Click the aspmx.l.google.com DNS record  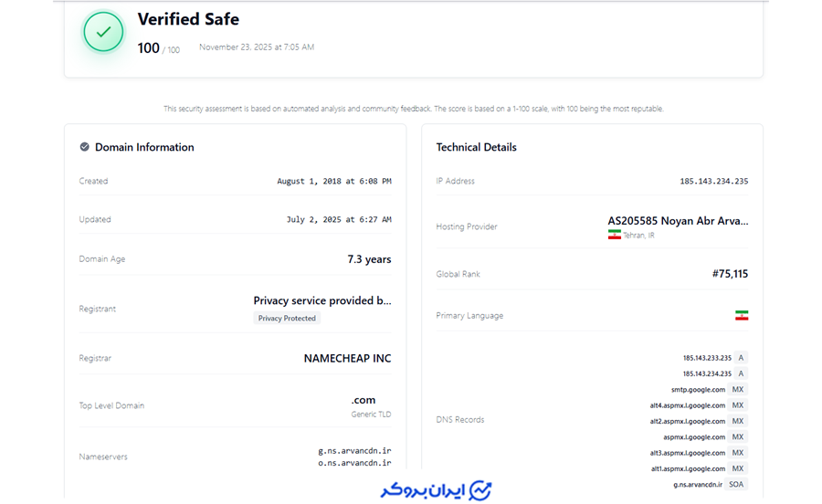[x=694, y=437]
